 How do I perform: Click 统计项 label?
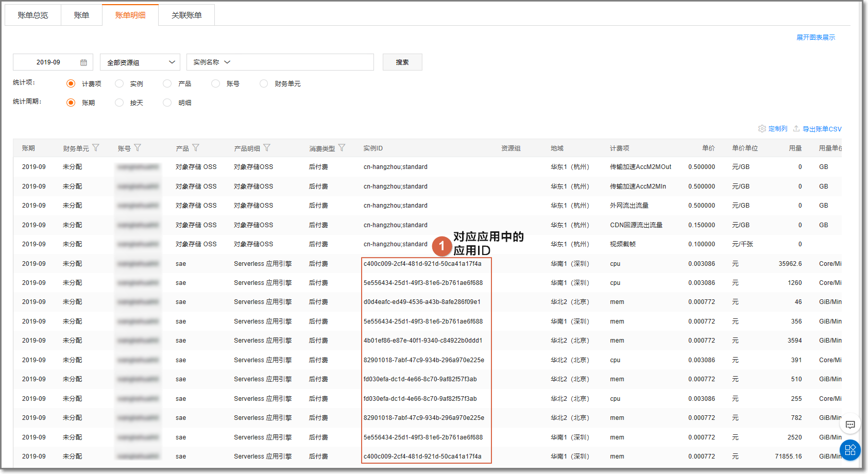click(24, 82)
